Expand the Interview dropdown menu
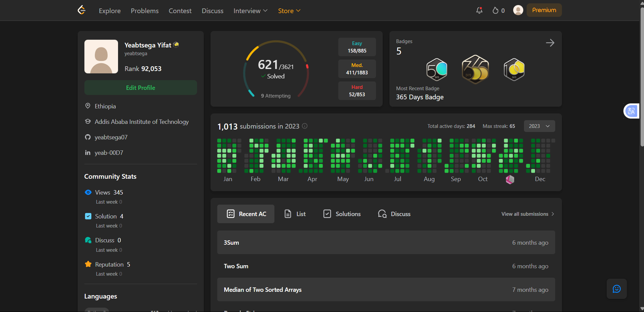This screenshot has width=644, height=312. 251,11
